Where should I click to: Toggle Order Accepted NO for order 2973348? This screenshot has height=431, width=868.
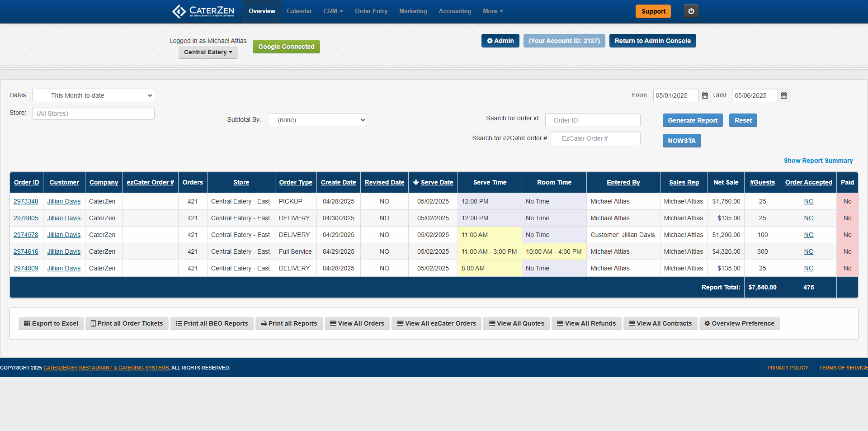tap(808, 201)
